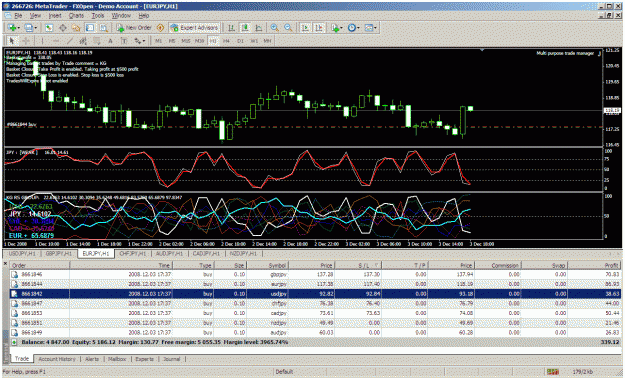
Task: Switch to the GBPJPY,H1 chart tab
Action: click(59, 254)
